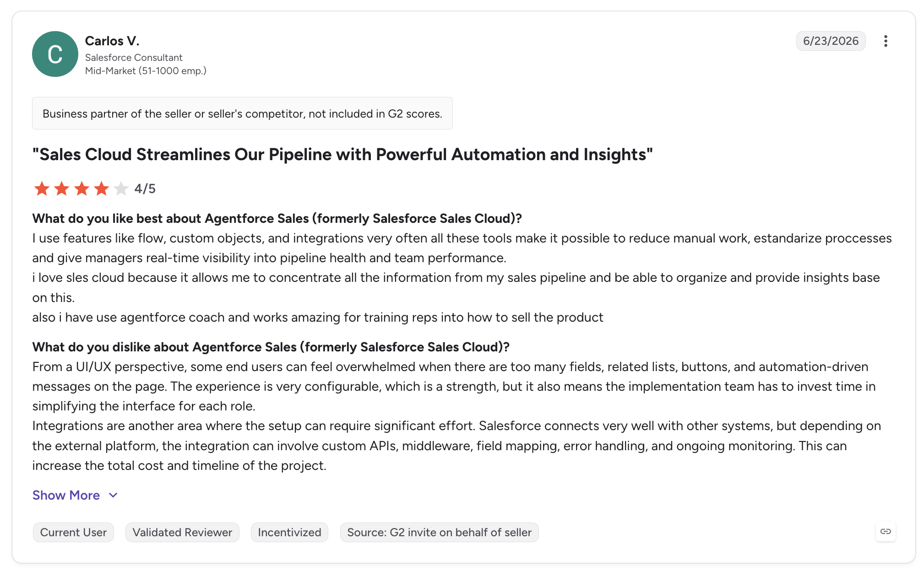Viewport: 924px width, 571px height.
Task: Click the 6/23/2026 date badge
Action: (x=831, y=41)
